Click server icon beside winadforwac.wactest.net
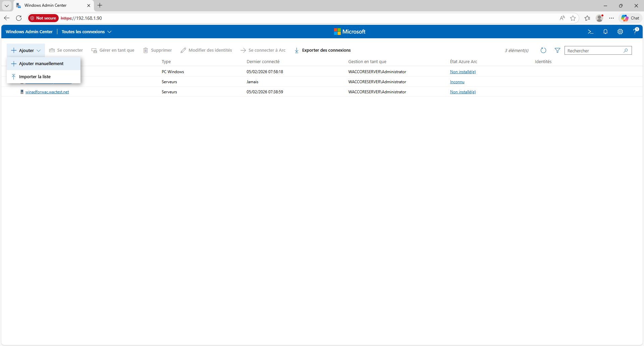 (x=22, y=92)
